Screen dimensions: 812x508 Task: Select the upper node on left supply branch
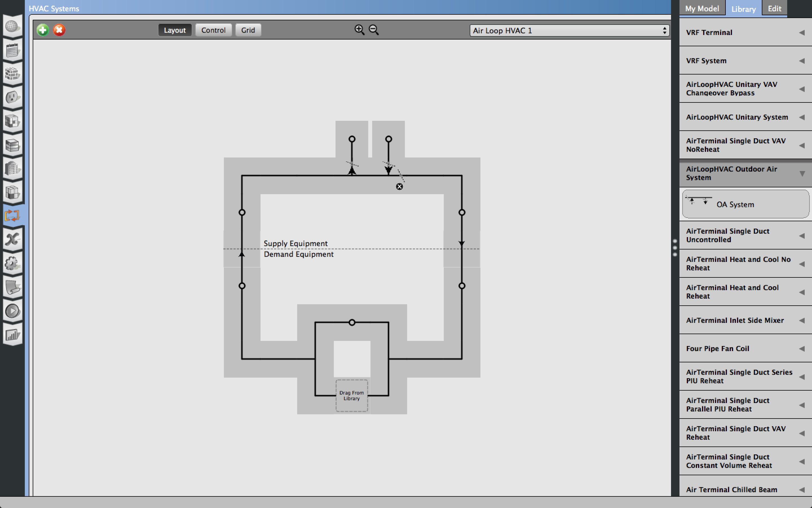coord(242,212)
